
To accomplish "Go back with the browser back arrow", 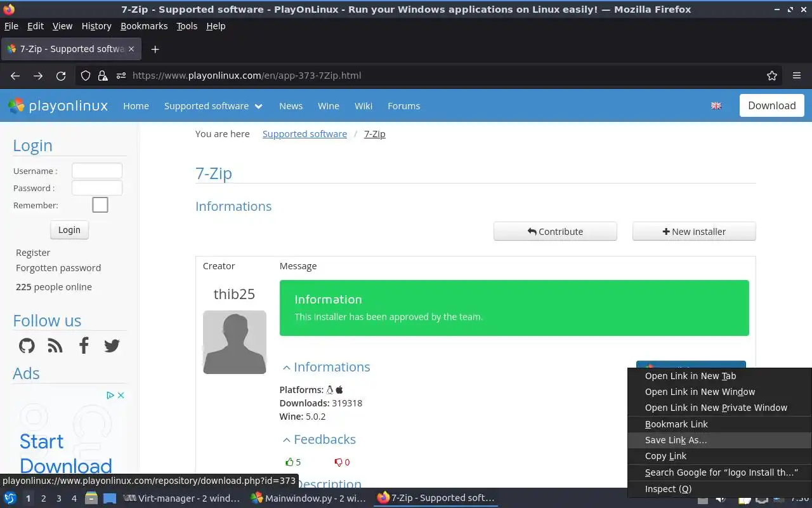I will click(15, 76).
